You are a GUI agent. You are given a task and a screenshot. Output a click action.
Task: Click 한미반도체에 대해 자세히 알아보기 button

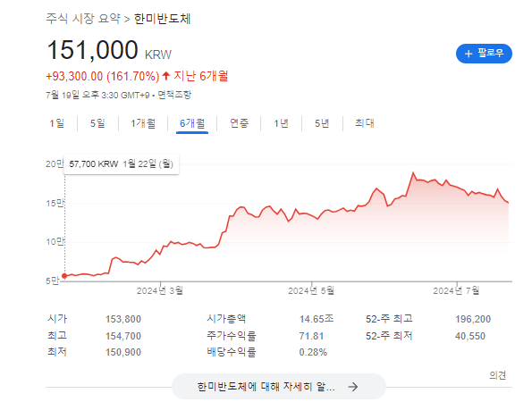[x=279, y=387]
